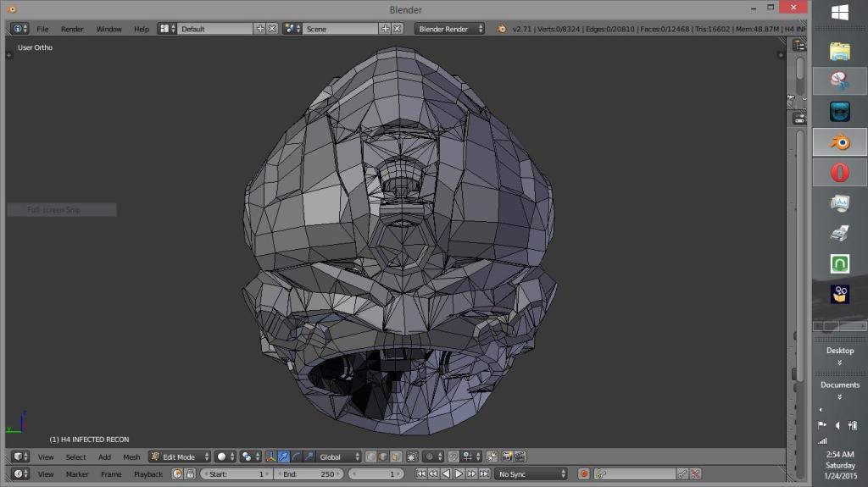Add a new scene with plus icon

386,29
